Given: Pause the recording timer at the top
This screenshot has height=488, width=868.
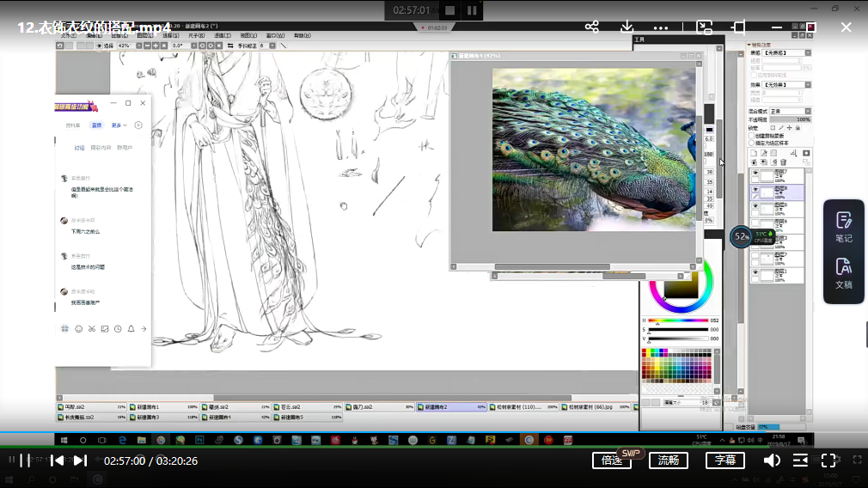Looking at the screenshot, I should coord(472,10).
